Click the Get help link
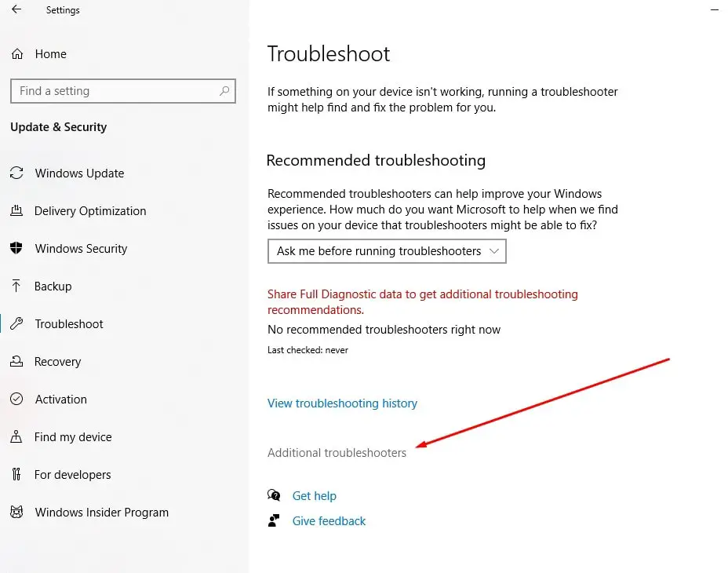This screenshot has width=728, height=573. tap(314, 496)
